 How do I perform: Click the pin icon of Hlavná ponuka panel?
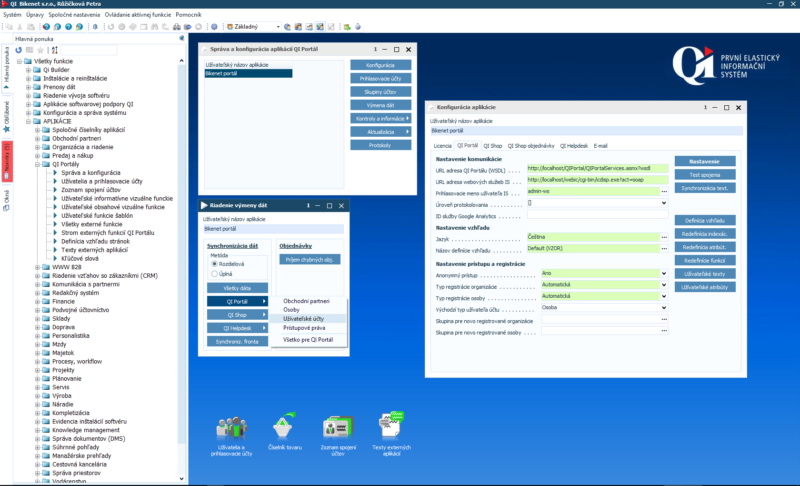tap(182, 38)
